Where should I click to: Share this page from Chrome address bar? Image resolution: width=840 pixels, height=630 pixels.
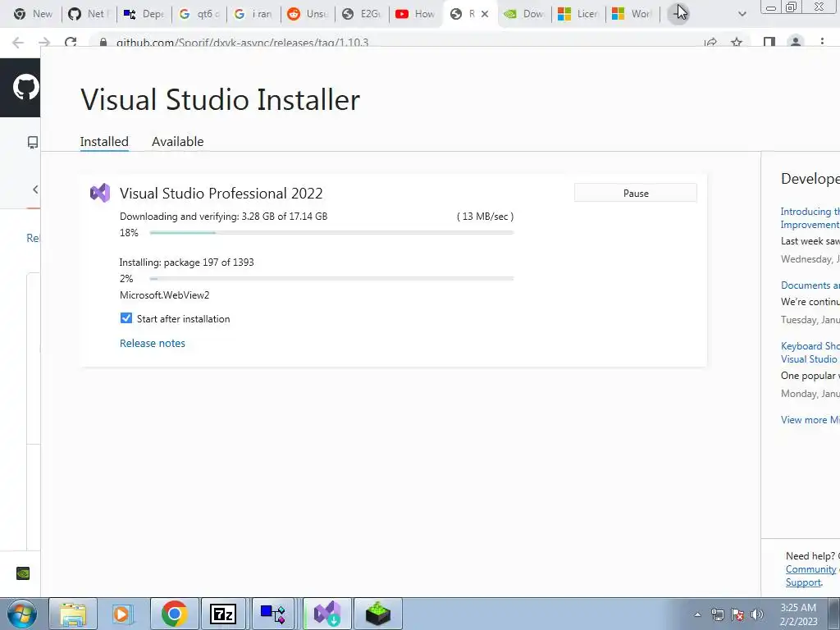(711, 42)
